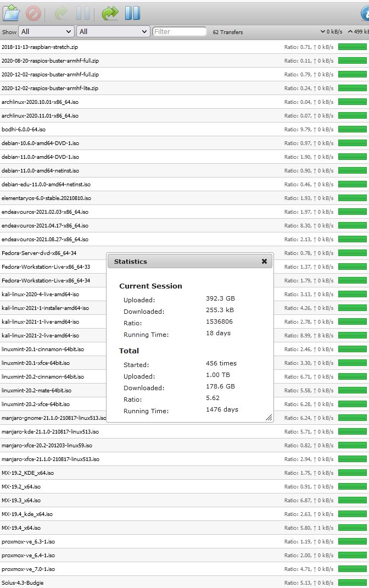The image size is (369, 588).
Task: Select manjaro-xfce-20.2-201203-linux59.iso torrent
Action: click(x=185, y=446)
